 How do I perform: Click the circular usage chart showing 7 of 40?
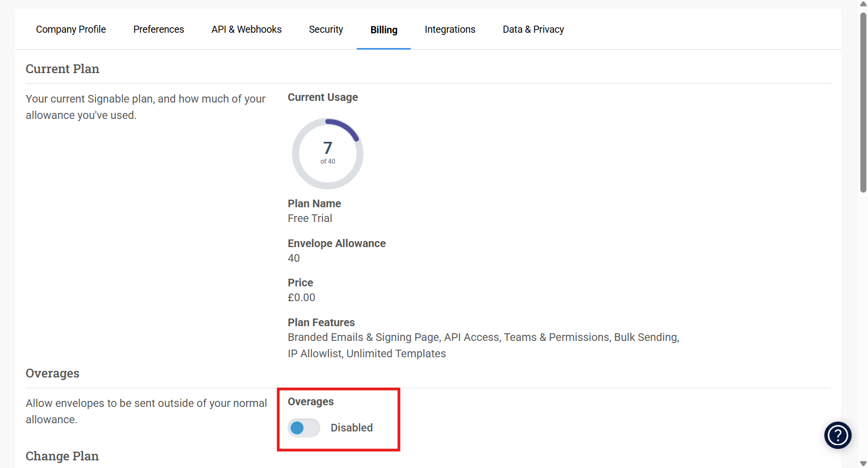(327, 154)
